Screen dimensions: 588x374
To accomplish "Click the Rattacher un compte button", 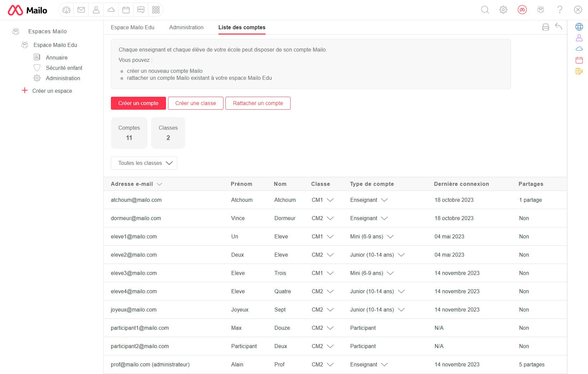I will pos(258,103).
